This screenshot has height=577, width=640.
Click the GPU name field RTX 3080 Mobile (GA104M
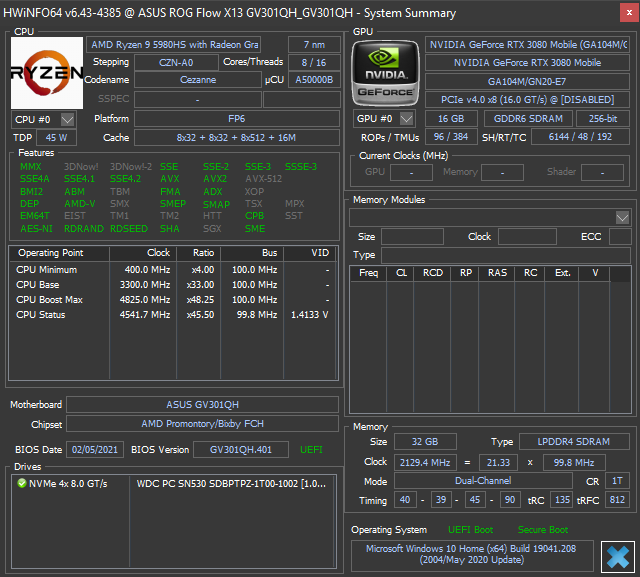click(527, 44)
